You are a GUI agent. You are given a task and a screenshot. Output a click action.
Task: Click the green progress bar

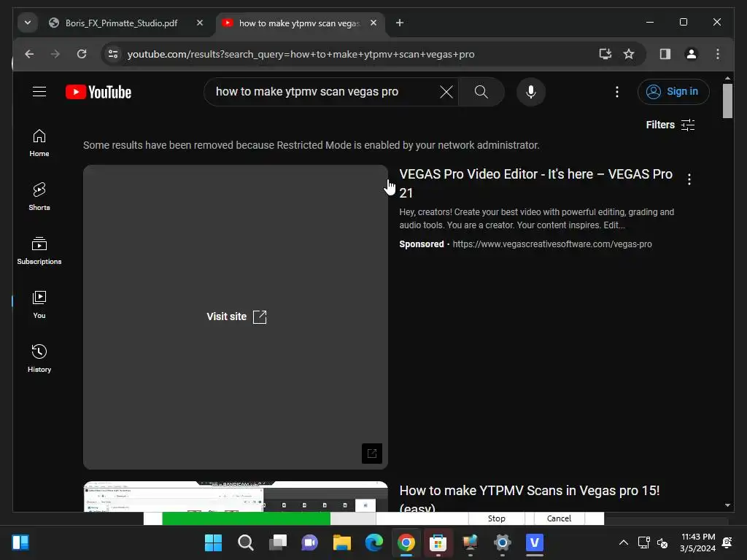coord(246,518)
